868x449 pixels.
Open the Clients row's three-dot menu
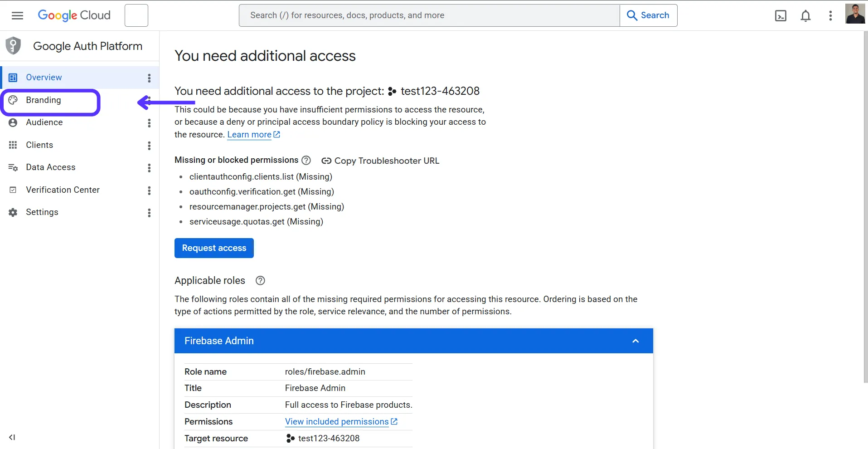tap(149, 146)
